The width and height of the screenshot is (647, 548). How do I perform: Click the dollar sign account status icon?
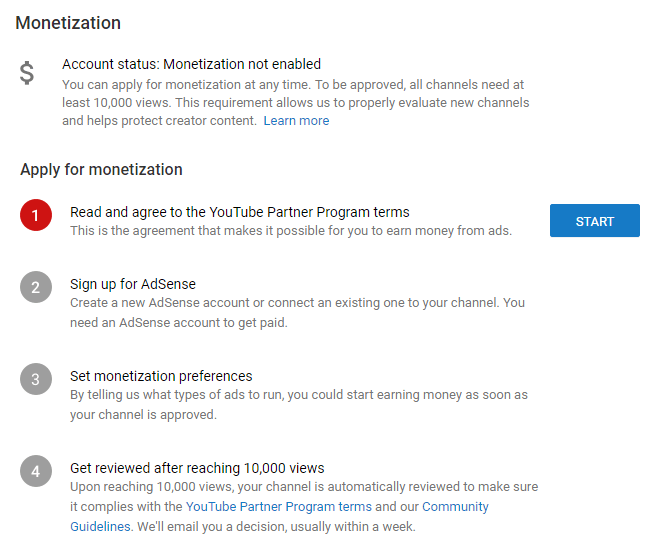[x=29, y=73]
